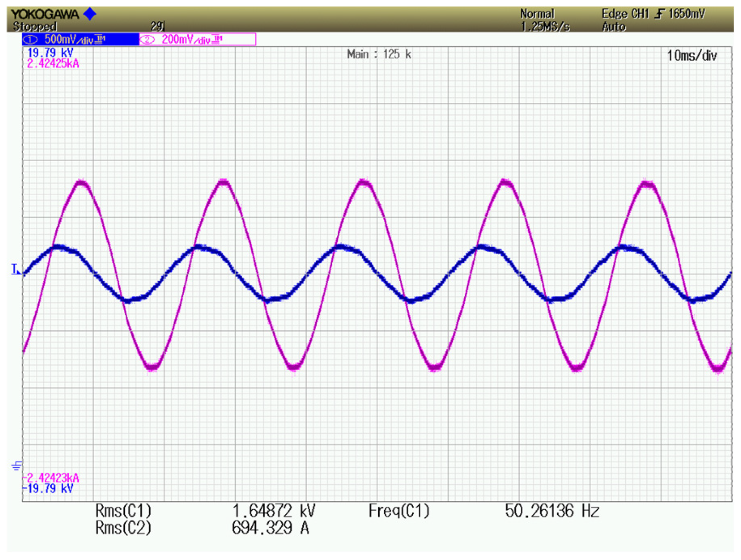Image resolution: width=741 pixels, height=560 pixels.
Task: Open the Auto trigger mode setting
Action: pyautogui.click(x=614, y=27)
